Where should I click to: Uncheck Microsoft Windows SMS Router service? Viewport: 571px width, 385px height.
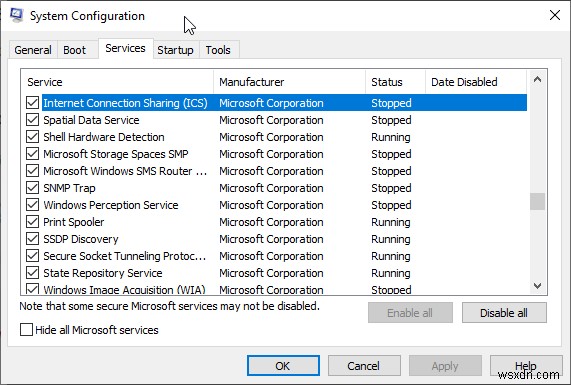click(x=32, y=171)
